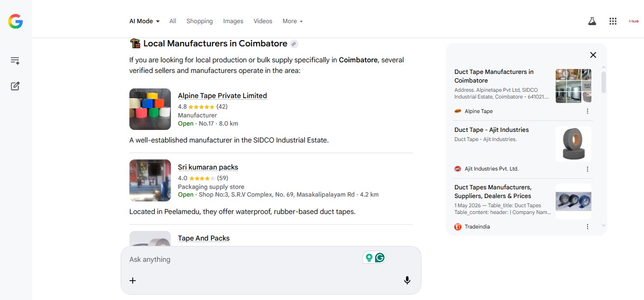Open the Google apps grid
The height and width of the screenshot is (300, 644).
[x=613, y=21]
